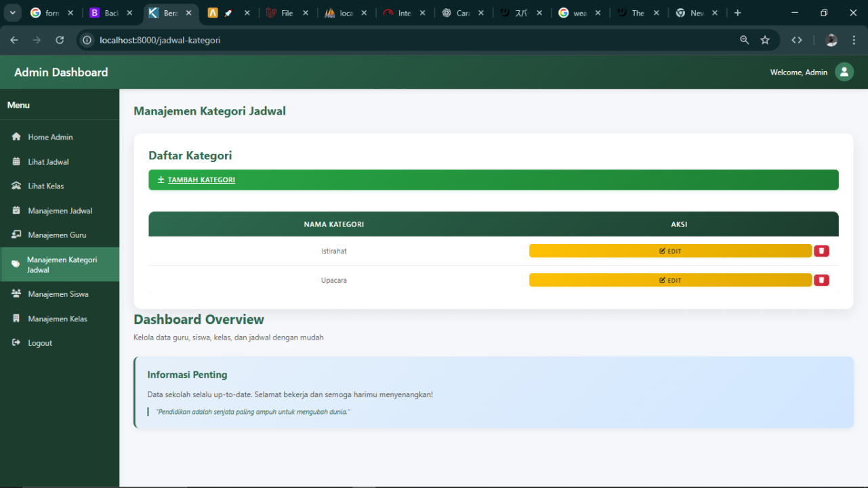Edit the Istirahat category
This screenshot has width=868, height=488.
point(669,251)
